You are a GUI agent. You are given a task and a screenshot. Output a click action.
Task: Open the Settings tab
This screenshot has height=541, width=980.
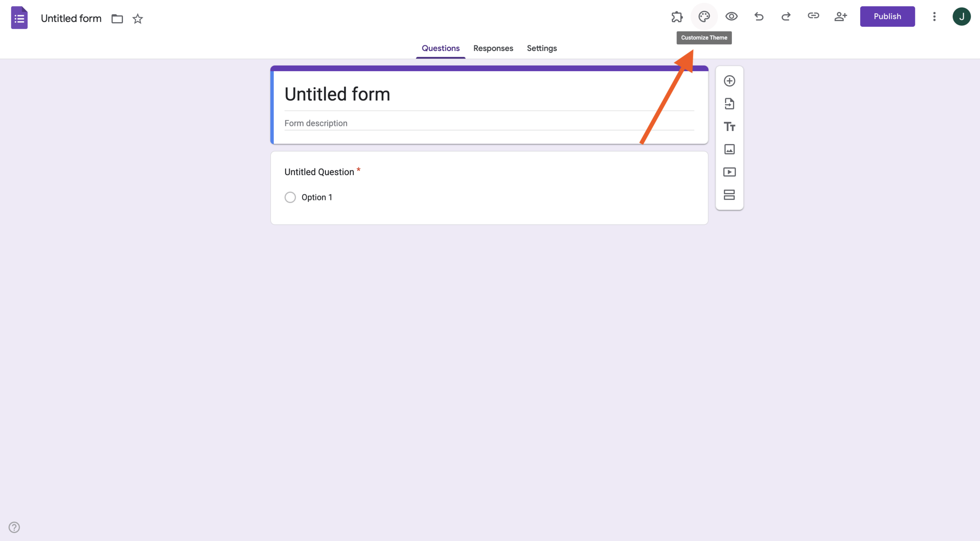coord(542,48)
